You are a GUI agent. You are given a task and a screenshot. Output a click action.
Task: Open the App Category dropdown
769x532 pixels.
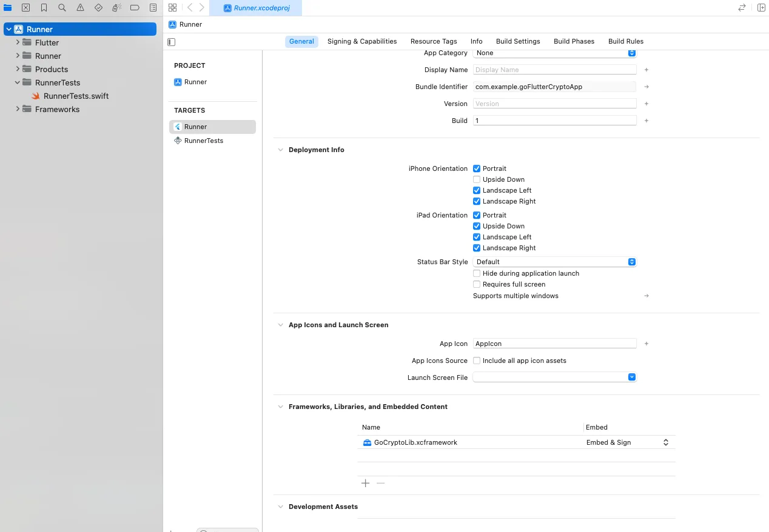tap(554, 53)
